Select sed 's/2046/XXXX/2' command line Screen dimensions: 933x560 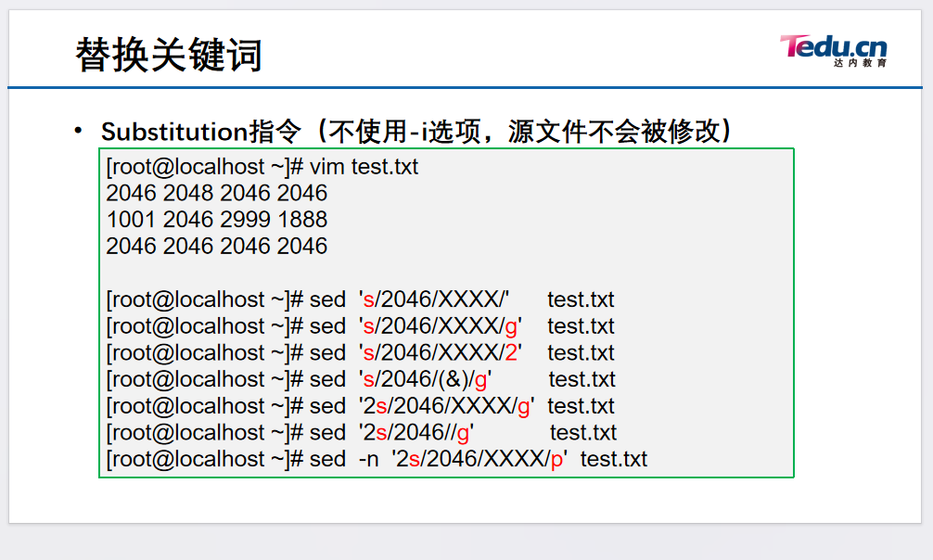360,352
